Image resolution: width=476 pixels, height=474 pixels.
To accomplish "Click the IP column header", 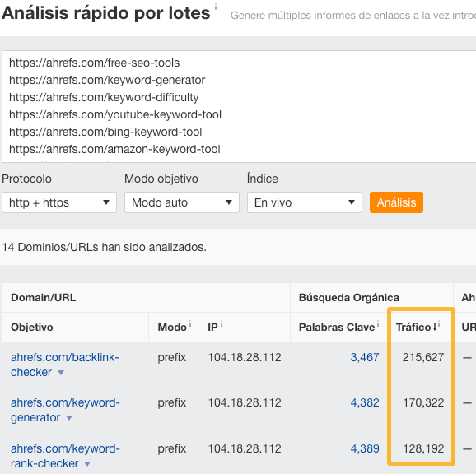I will (x=212, y=327).
